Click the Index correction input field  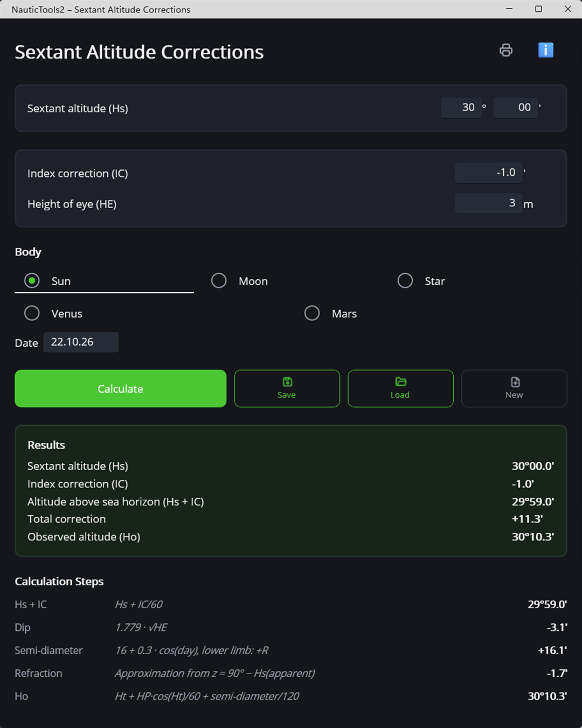[488, 173]
